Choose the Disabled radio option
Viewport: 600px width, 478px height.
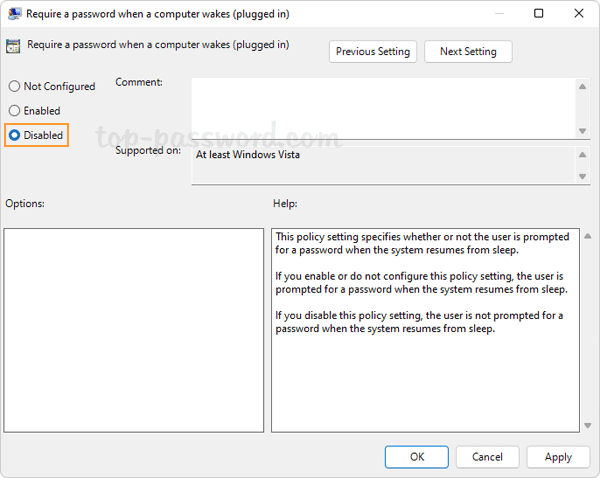click(x=14, y=135)
